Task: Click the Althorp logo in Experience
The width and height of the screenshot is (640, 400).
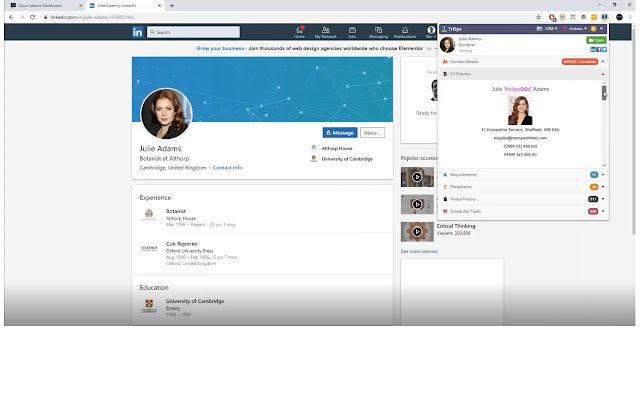Action: pos(149,215)
